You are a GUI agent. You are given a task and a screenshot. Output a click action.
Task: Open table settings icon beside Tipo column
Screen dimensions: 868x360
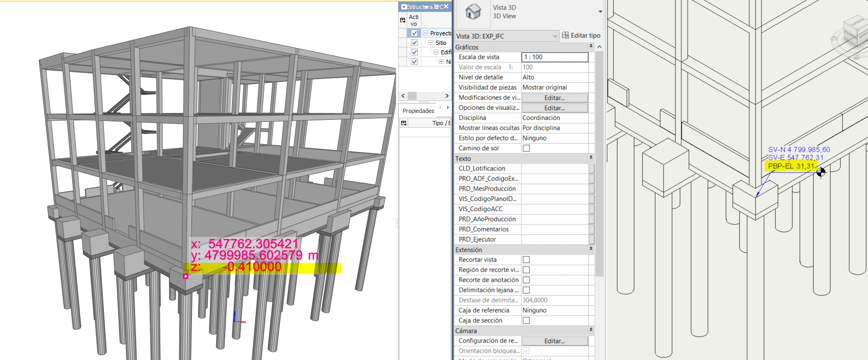coord(404,123)
